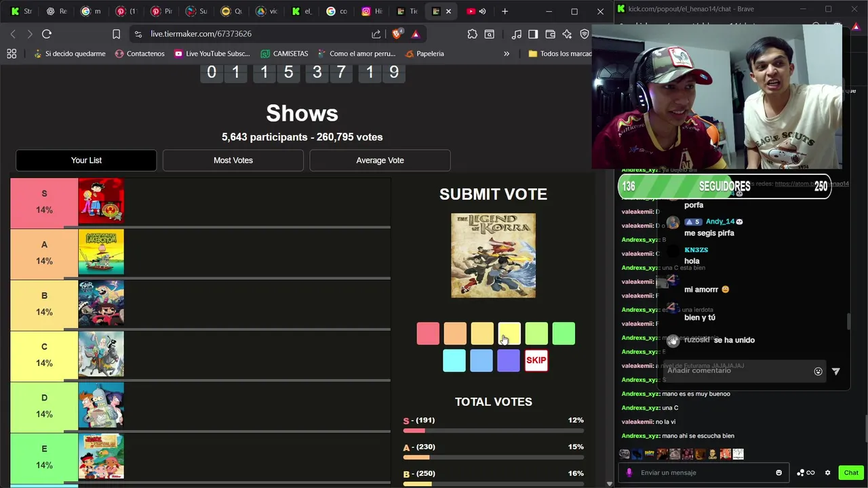Click the Legend of Korra poster

pyautogui.click(x=493, y=256)
